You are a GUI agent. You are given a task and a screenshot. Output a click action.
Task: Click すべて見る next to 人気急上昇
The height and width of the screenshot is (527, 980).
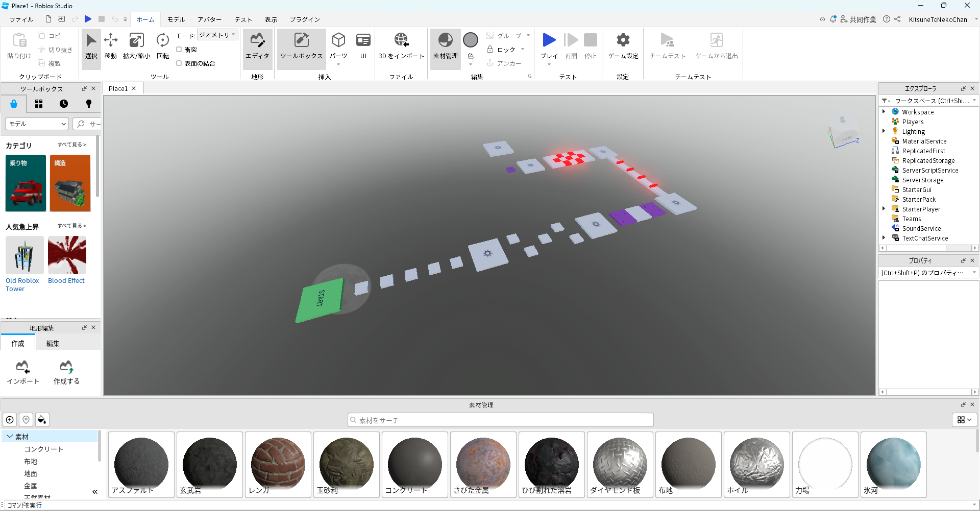click(72, 226)
